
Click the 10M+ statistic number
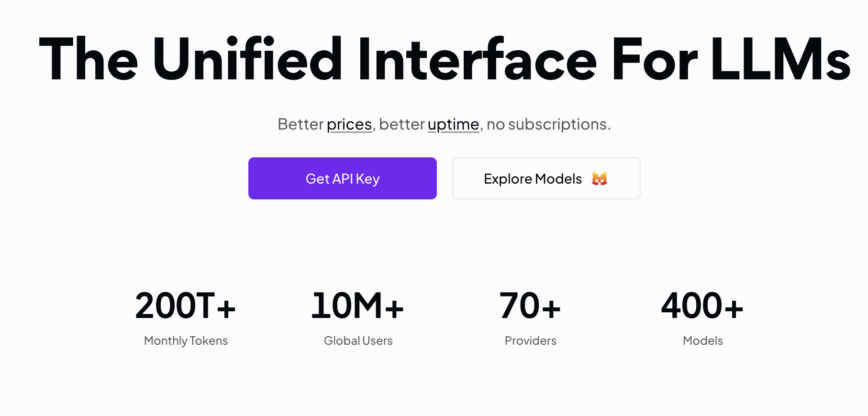[357, 306]
